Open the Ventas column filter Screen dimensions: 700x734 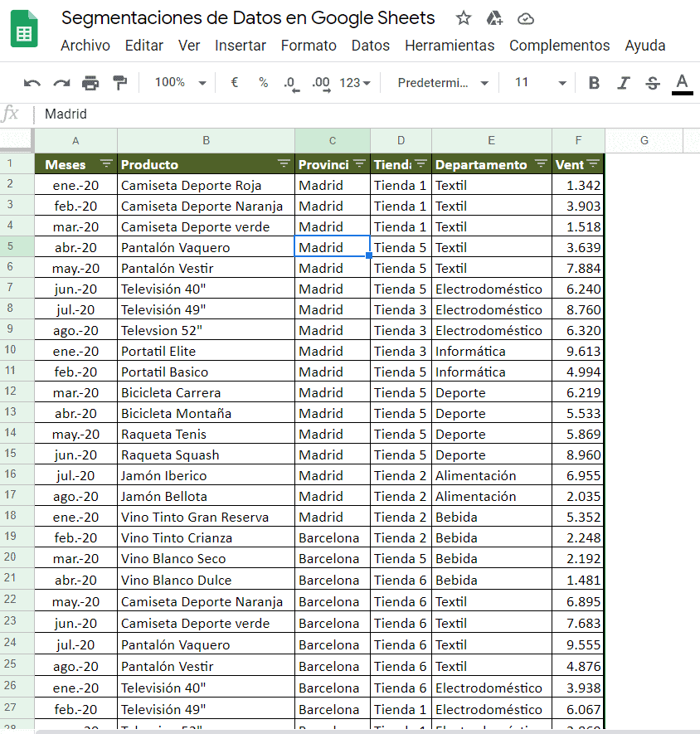point(593,163)
